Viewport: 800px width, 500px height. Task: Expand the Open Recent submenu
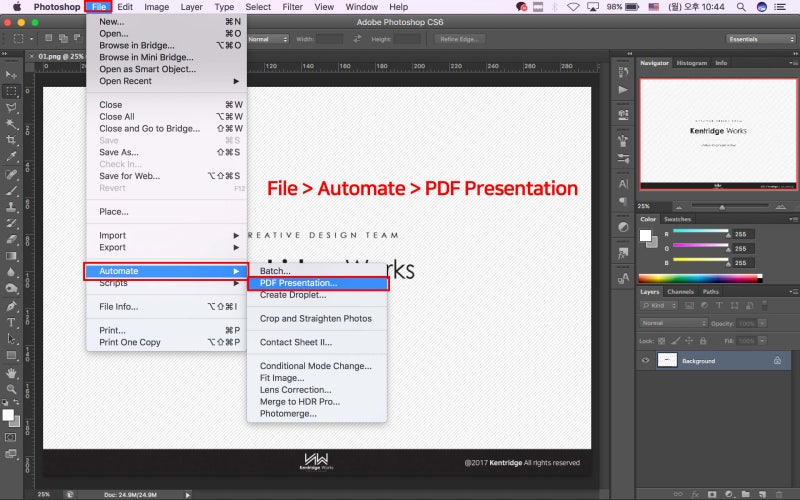(167, 81)
